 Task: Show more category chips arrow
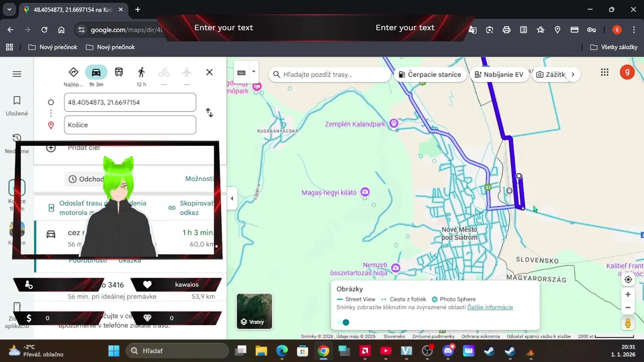coord(573,74)
